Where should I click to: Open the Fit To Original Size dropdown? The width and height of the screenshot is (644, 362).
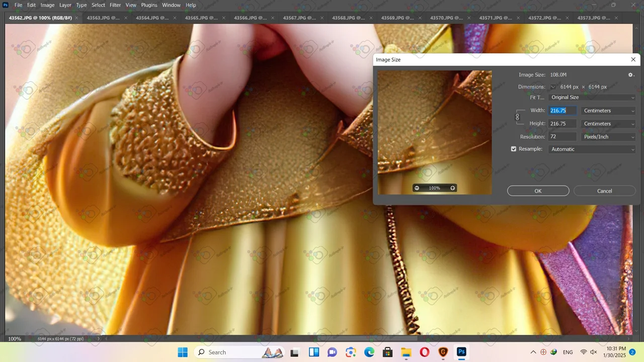(x=592, y=98)
